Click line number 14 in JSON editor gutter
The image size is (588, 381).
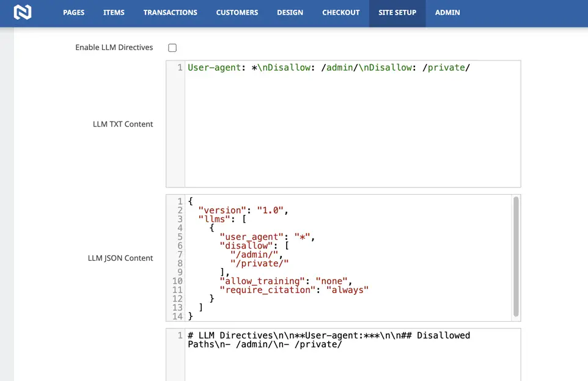click(177, 316)
